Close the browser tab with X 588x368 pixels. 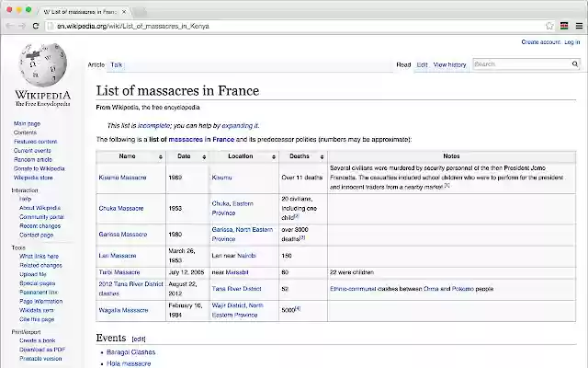pyautogui.click(x=124, y=12)
